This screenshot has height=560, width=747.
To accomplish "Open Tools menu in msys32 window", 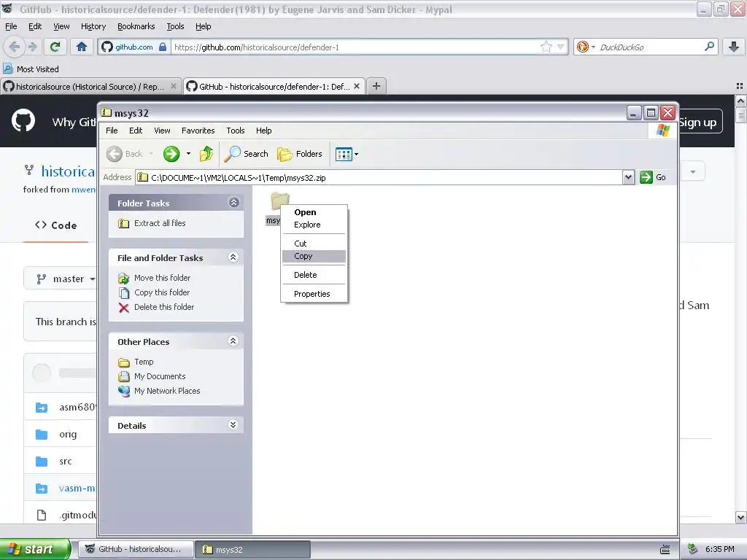I will pyautogui.click(x=236, y=131).
